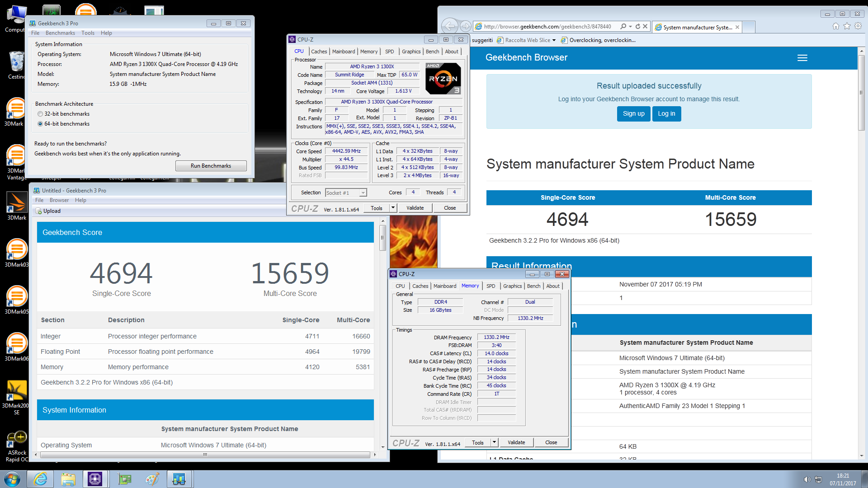This screenshot has height=488, width=868.
Task: Go forward in Internet Explorer
Action: tap(465, 26)
